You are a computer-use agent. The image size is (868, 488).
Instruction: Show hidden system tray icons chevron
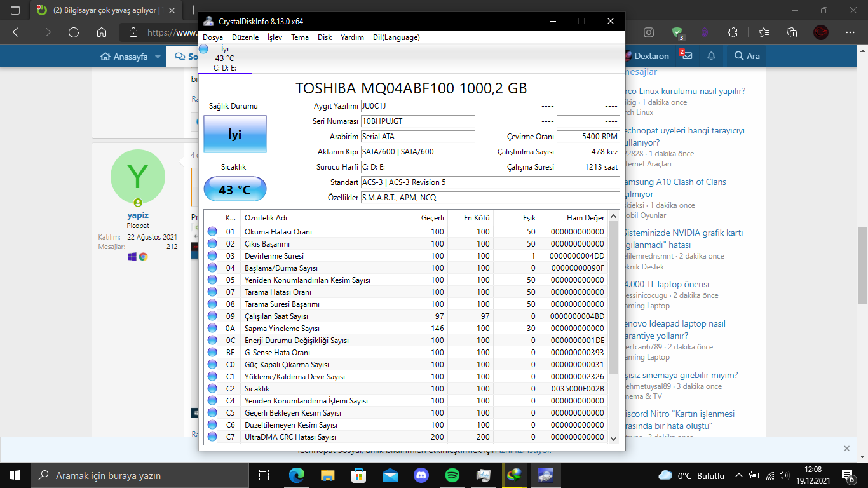739,475
